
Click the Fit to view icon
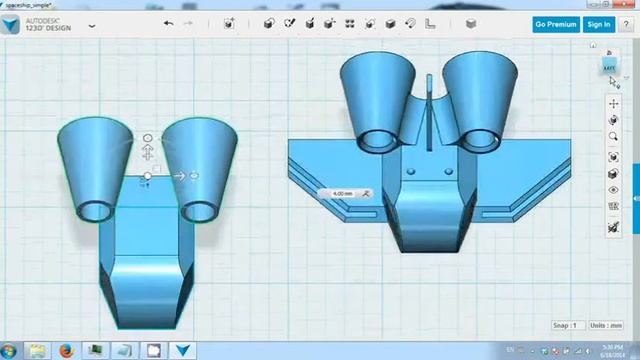613,157
